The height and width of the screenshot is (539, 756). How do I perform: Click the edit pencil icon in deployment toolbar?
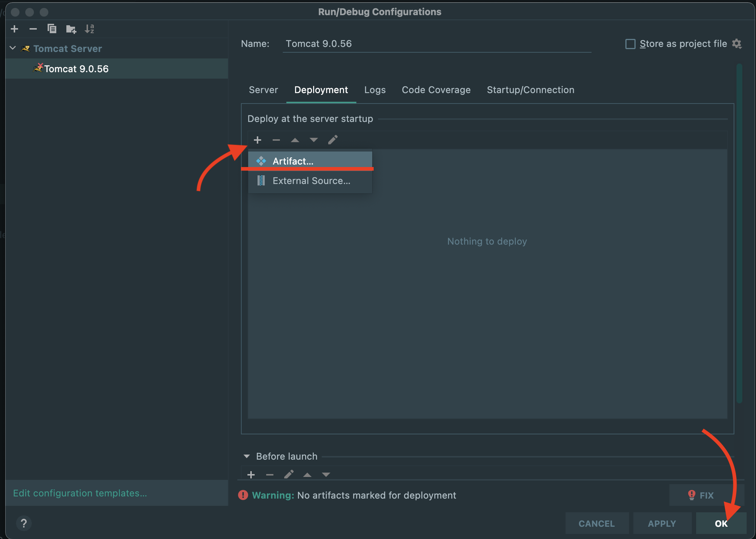333,140
